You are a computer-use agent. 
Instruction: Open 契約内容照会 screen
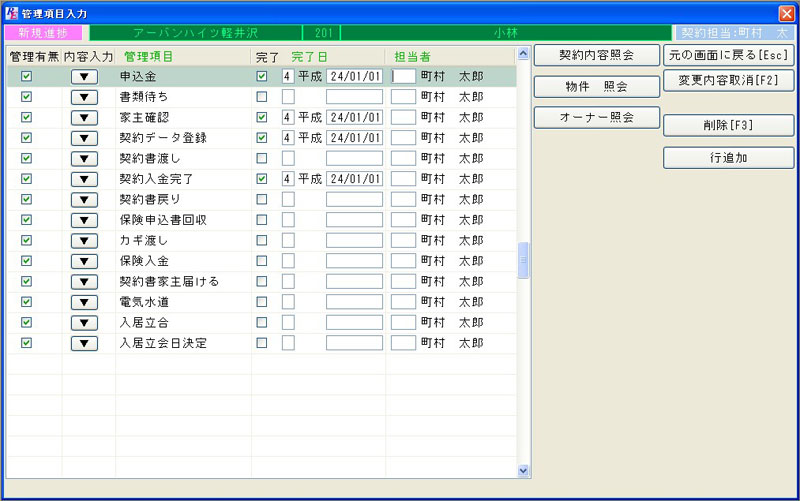(x=596, y=54)
